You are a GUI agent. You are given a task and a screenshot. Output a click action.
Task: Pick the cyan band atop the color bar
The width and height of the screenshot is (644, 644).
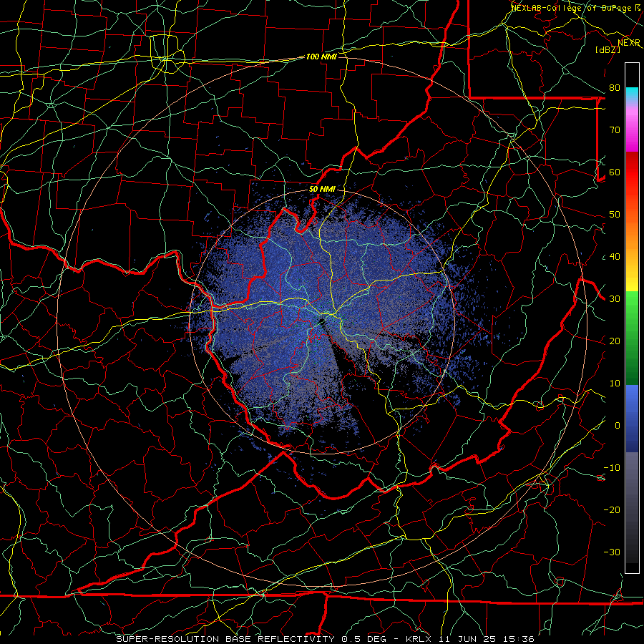632,95
